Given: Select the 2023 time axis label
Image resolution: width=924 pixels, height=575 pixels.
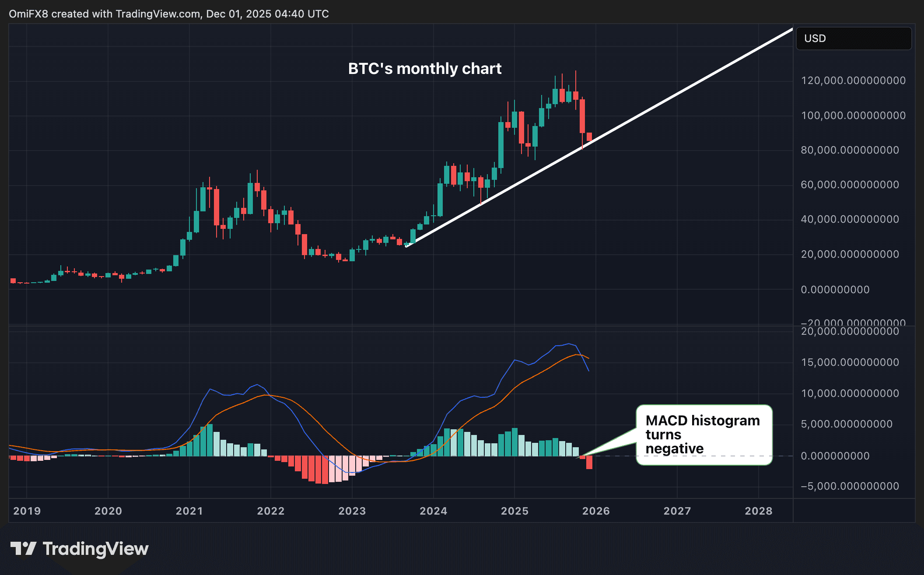Looking at the screenshot, I should click(x=352, y=511).
